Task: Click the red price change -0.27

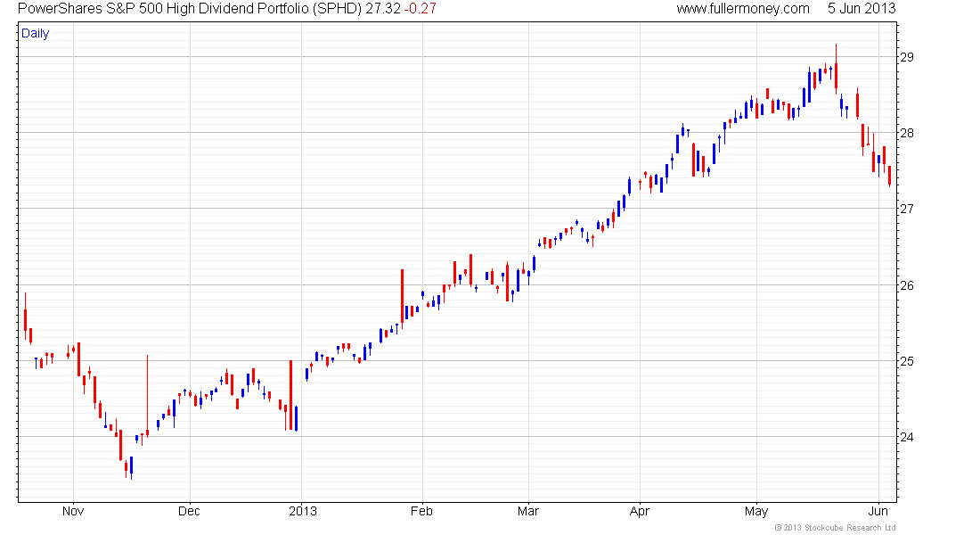Action: (420, 9)
